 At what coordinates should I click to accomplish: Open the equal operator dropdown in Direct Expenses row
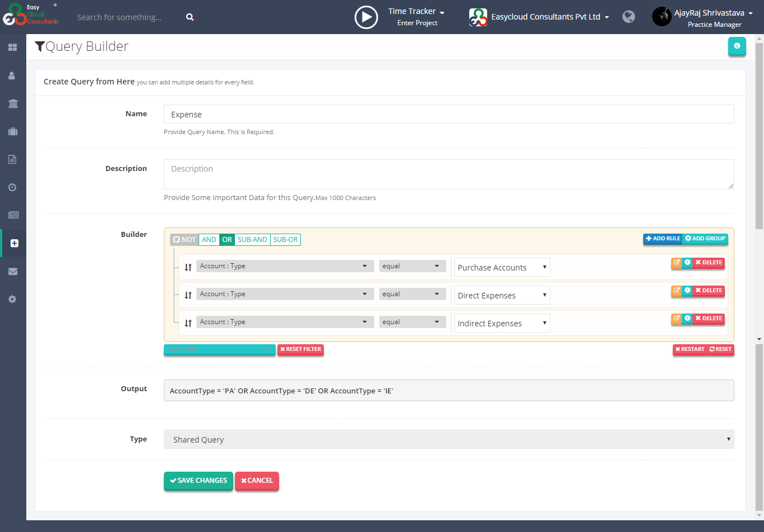coord(413,294)
